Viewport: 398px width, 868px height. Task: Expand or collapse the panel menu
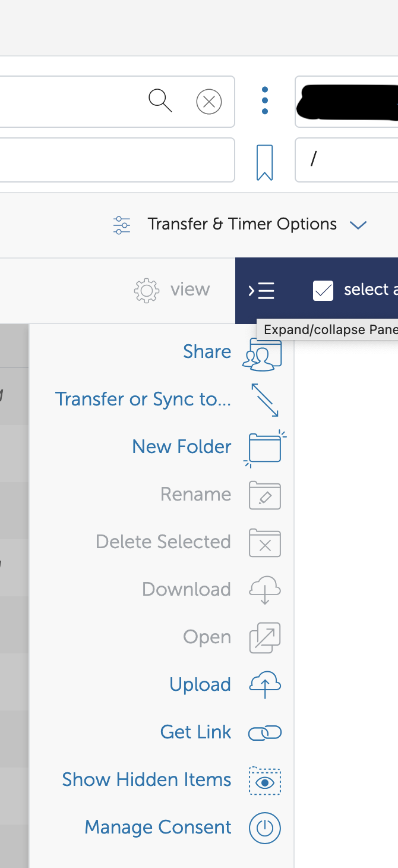[261, 291]
